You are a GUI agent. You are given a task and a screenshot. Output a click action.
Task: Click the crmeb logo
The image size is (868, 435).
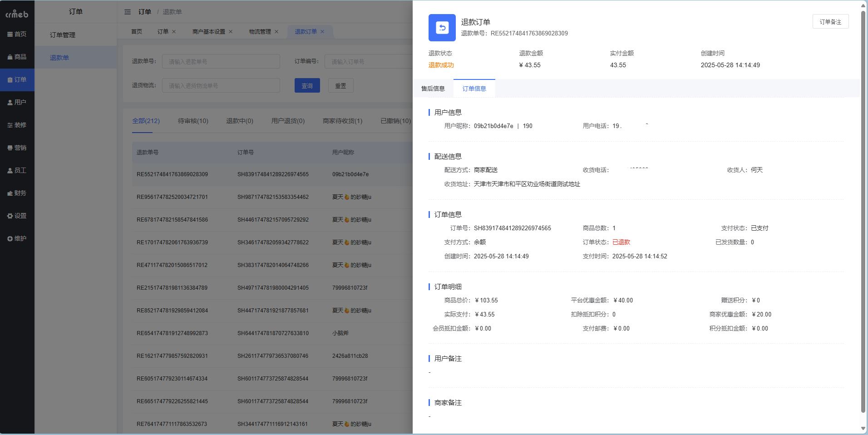point(17,13)
